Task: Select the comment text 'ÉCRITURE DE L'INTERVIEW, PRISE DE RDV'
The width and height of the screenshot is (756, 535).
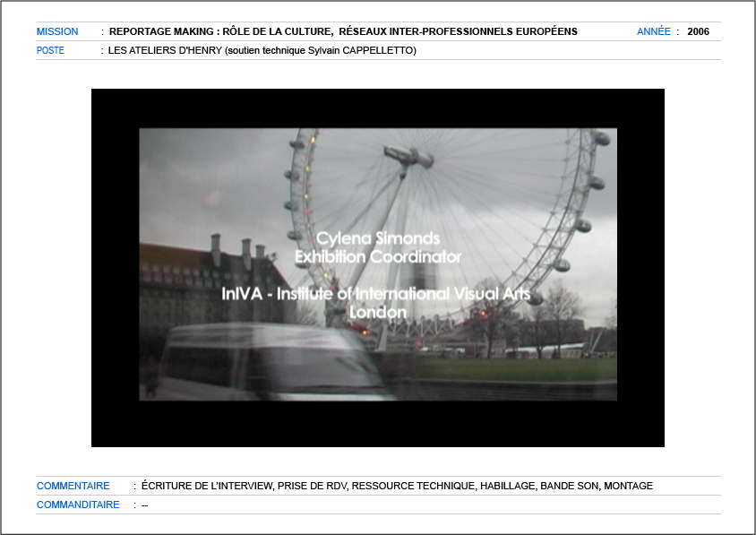Action: coord(244,486)
